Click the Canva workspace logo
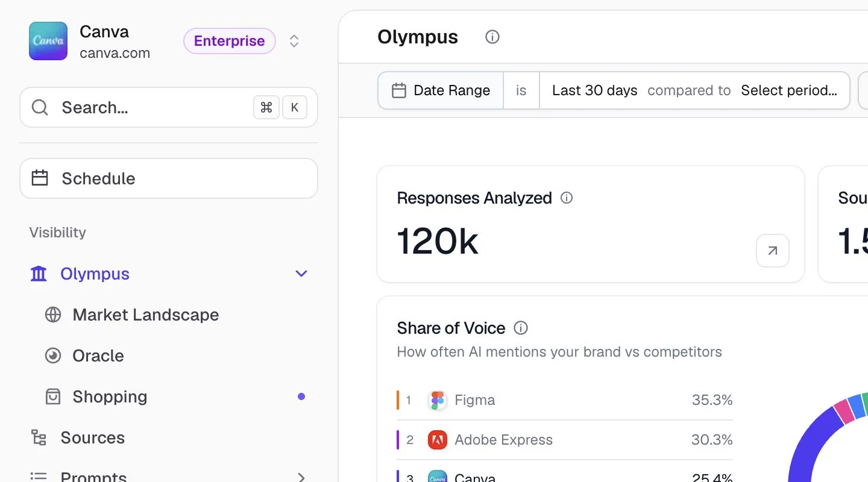 click(48, 41)
